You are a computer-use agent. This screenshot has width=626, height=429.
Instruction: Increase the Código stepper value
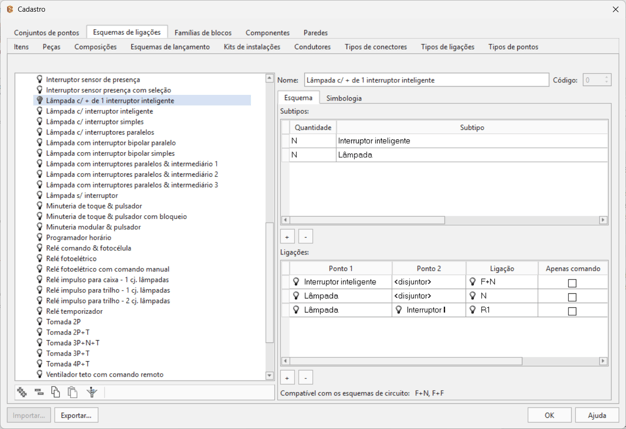pyautogui.click(x=606, y=77)
